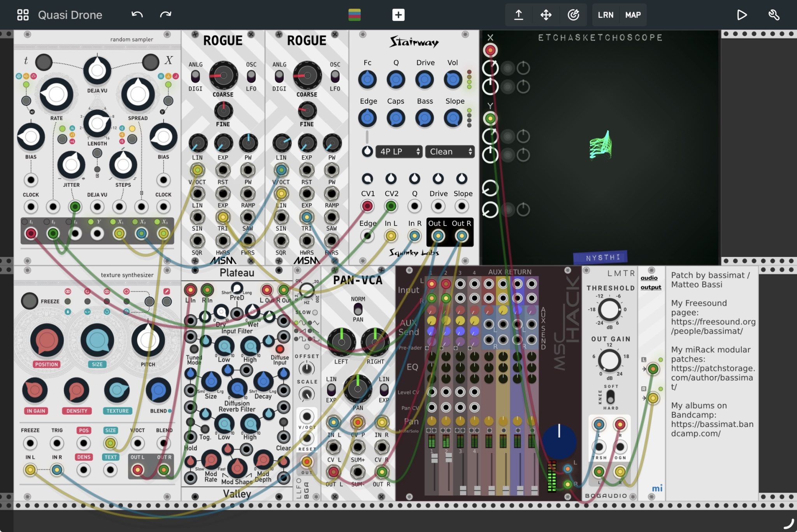
Task: Click the LMTR OUT GAIN knob
Action: tap(609, 360)
